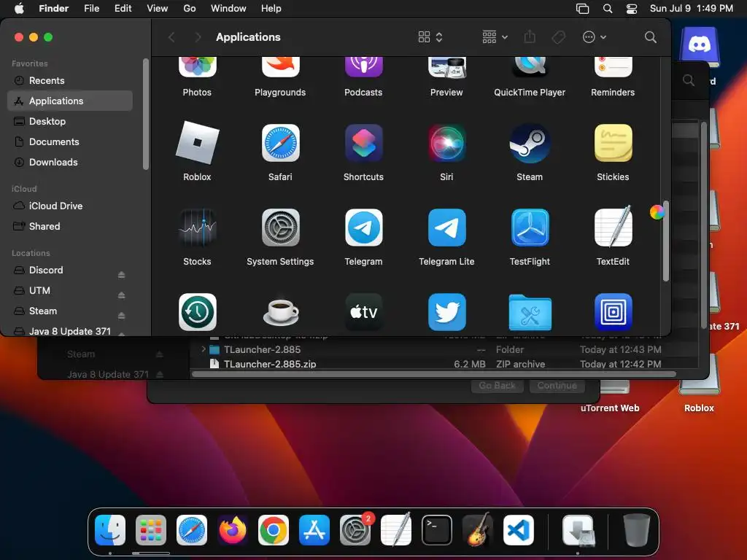Open Trash in the Dock
Screen dimensions: 747x560
636,530
